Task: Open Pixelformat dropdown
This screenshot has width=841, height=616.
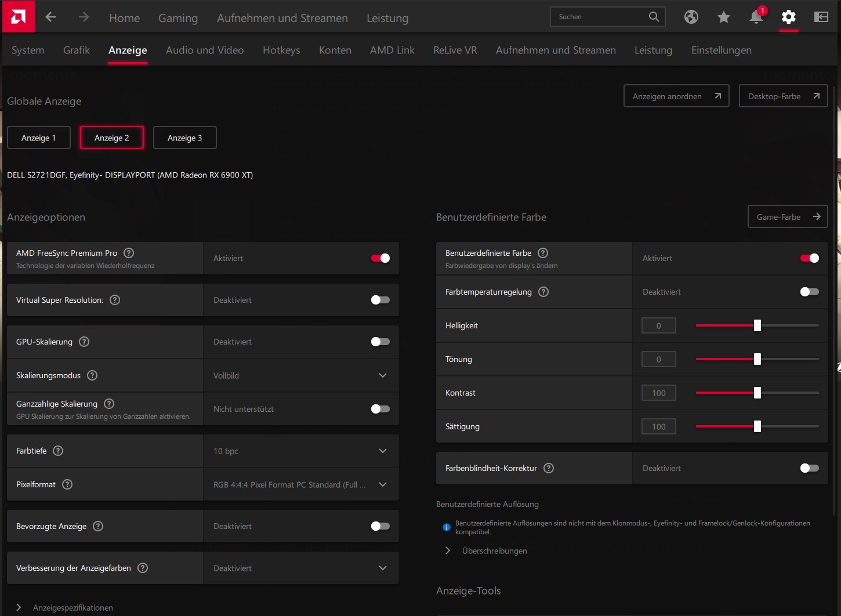Action: (301, 484)
